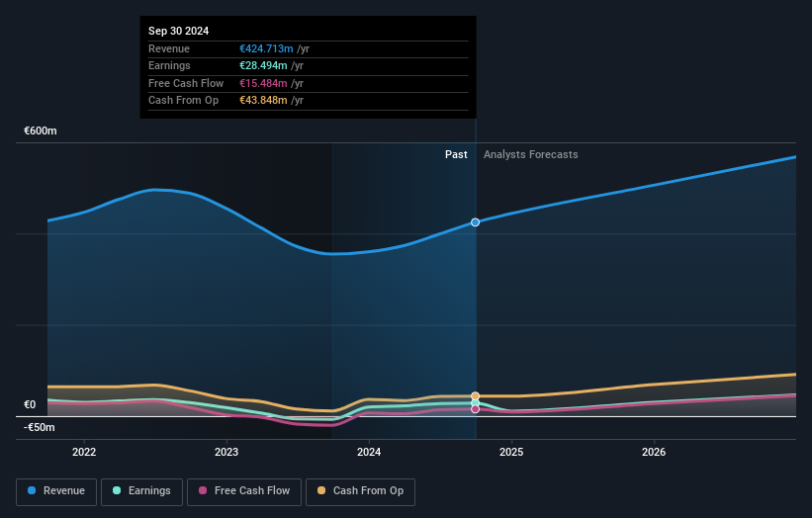The height and width of the screenshot is (518, 812).
Task: Click the 2024 x-axis label
Action: [x=369, y=452]
